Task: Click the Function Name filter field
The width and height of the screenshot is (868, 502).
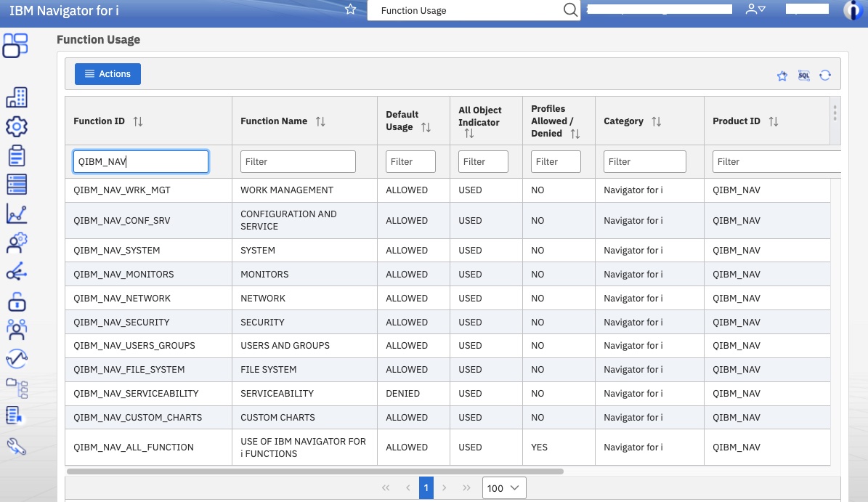Action: (298, 161)
